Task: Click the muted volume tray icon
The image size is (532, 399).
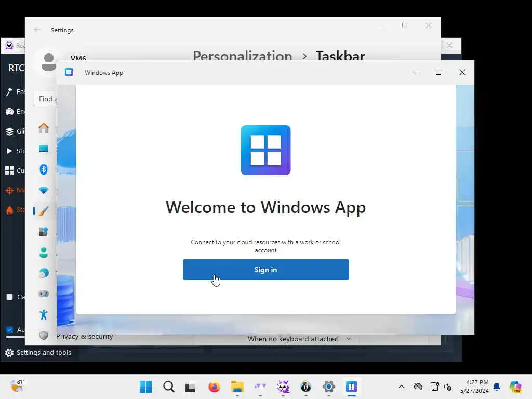Action: pos(448,387)
